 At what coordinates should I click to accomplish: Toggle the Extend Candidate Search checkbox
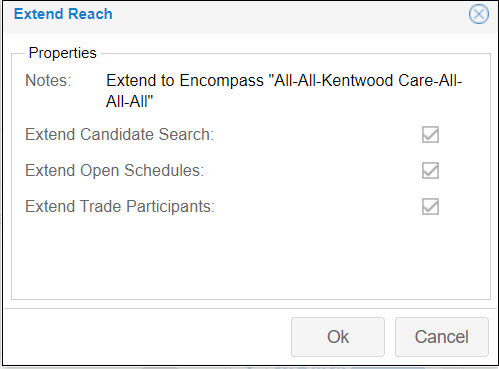[430, 135]
